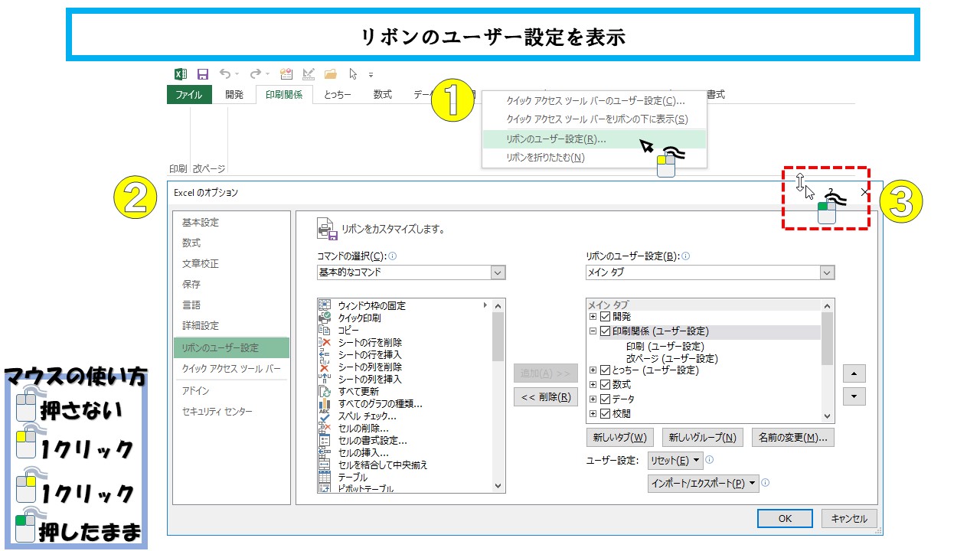The image size is (980, 551).
Task: Click info icon next to リセット button
Action: click(x=710, y=460)
